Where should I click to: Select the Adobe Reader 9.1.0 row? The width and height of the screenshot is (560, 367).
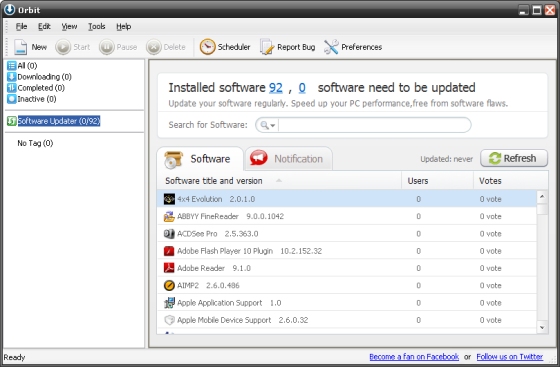pyautogui.click(x=346, y=268)
